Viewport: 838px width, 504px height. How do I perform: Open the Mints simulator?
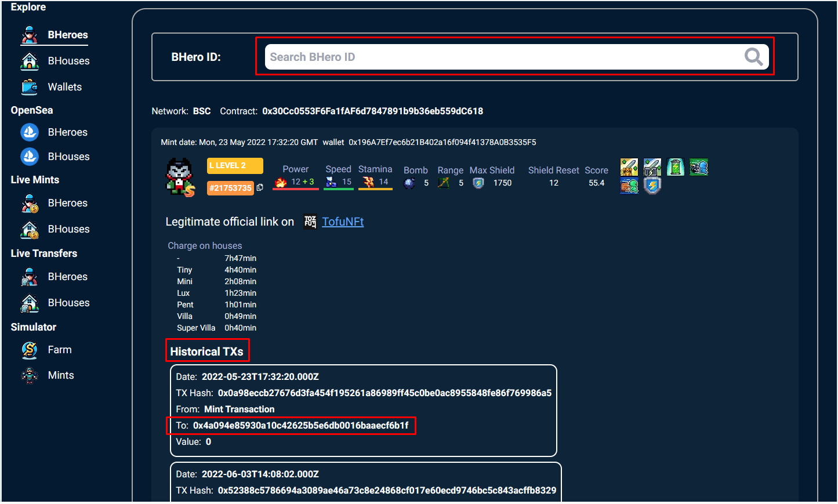click(x=61, y=375)
